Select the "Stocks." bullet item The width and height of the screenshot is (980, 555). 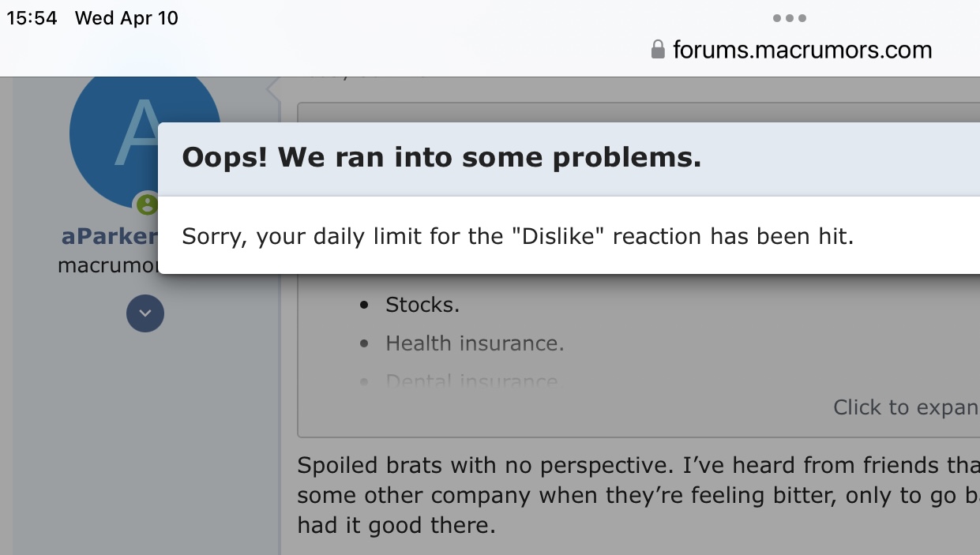422,305
